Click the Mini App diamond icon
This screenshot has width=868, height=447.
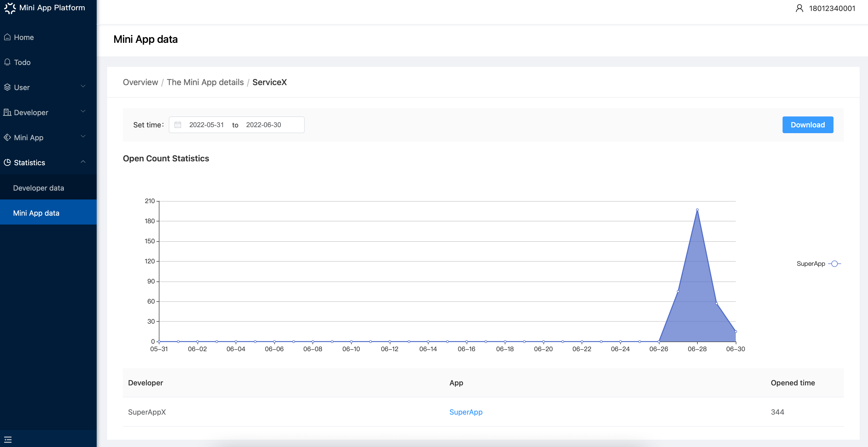[7, 137]
